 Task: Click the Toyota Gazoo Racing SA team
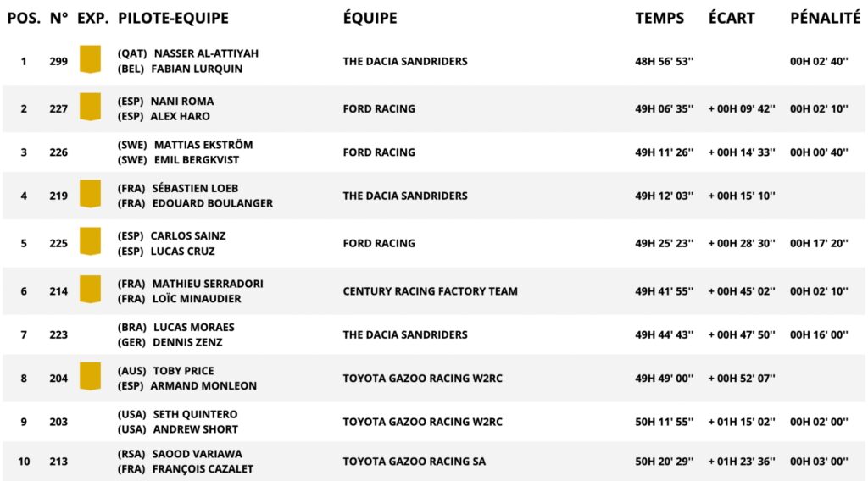click(x=415, y=462)
